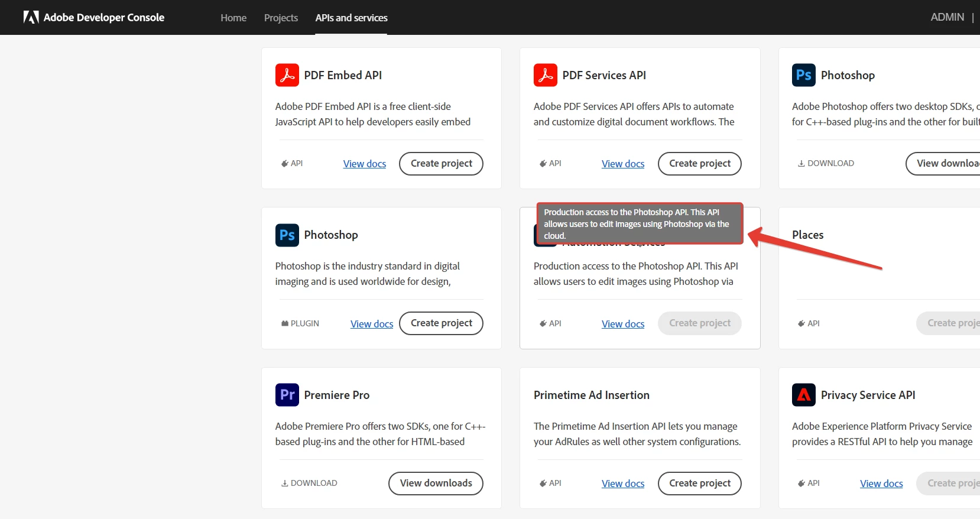Viewport: 980px width, 519px height.
Task: Click the Places card title
Action: point(808,235)
